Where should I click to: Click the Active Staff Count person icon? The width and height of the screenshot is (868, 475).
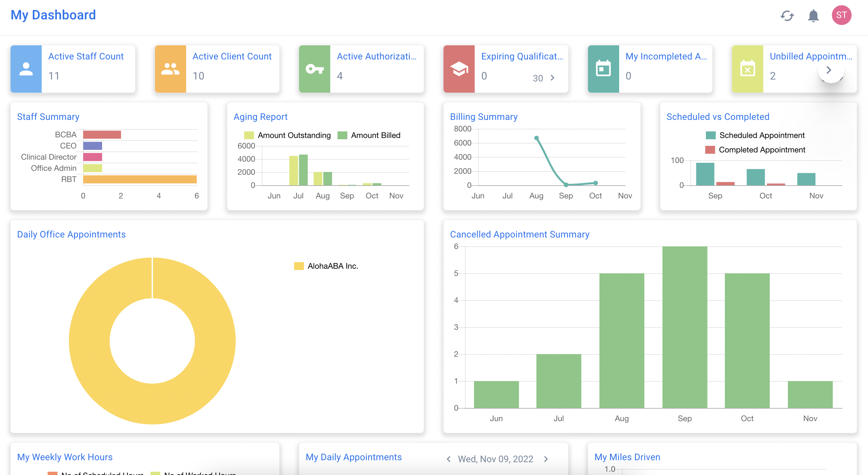click(x=26, y=69)
